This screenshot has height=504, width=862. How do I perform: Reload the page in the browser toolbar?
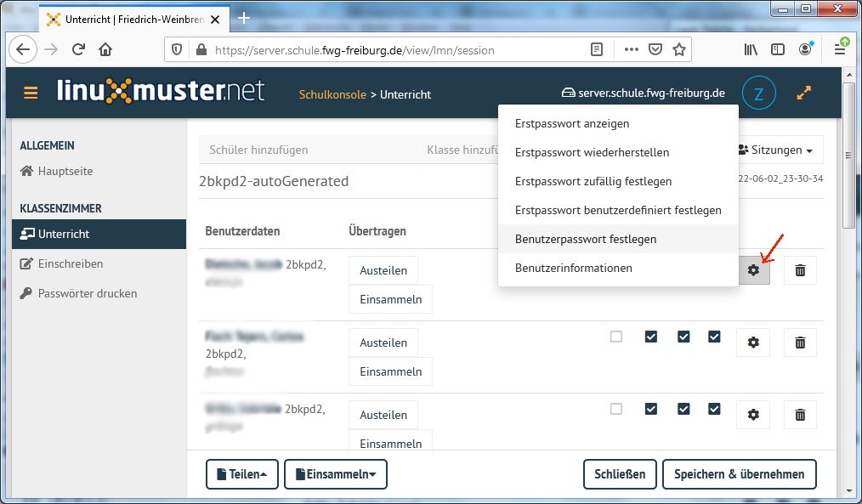pyautogui.click(x=78, y=49)
